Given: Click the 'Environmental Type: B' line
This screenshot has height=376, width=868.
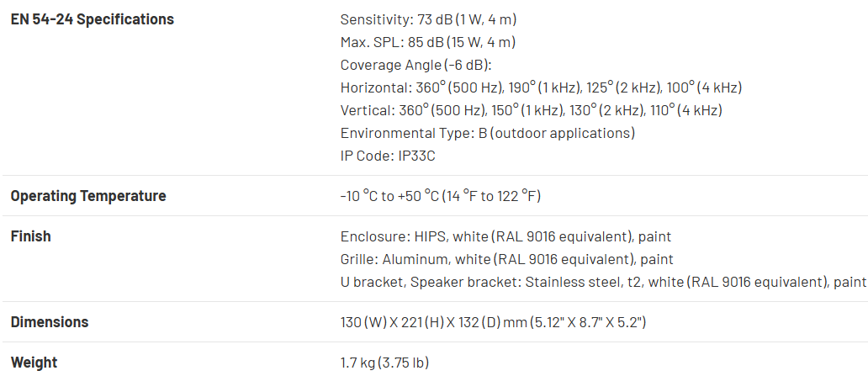Looking at the screenshot, I should tap(487, 133).
